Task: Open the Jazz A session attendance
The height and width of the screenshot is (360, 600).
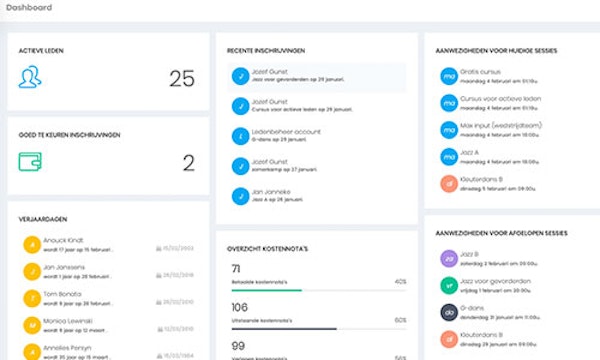Action: pyautogui.click(x=470, y=153)
